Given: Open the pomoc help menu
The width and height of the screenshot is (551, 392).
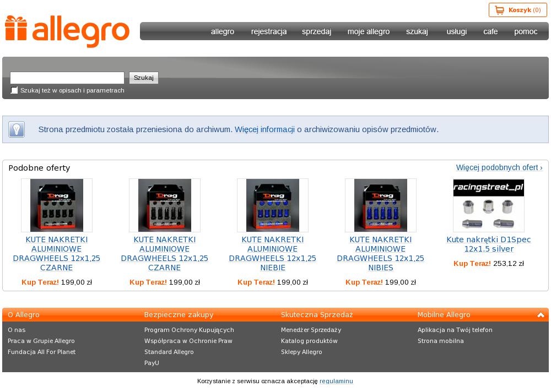Looking at the screenshot, I should tap(526, 31).
